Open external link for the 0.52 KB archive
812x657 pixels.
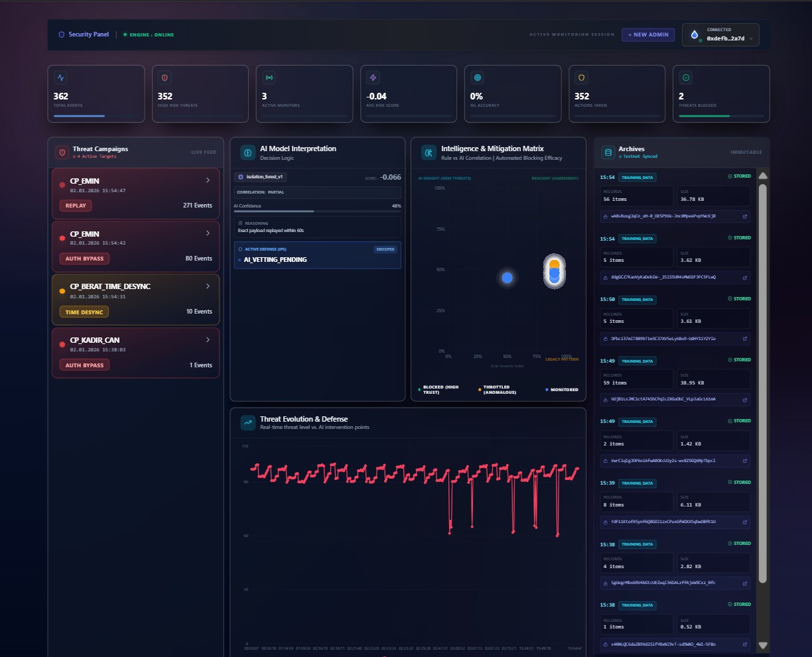744,644
